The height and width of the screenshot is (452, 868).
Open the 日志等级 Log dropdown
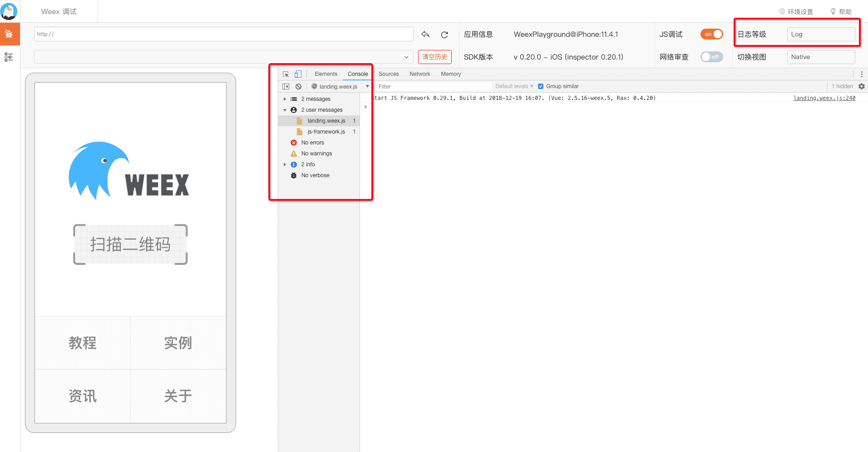[x=821, y=34]
